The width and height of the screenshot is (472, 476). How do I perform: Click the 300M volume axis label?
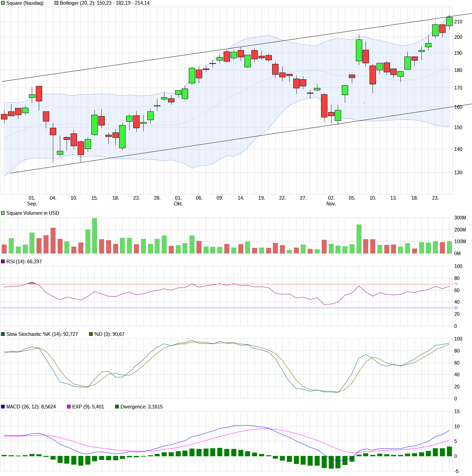460,218
